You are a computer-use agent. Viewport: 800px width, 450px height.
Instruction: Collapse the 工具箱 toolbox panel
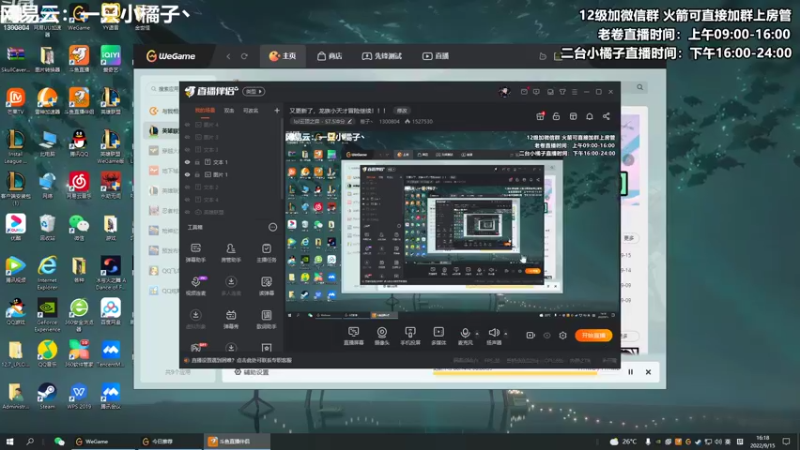tap(273, 227)
